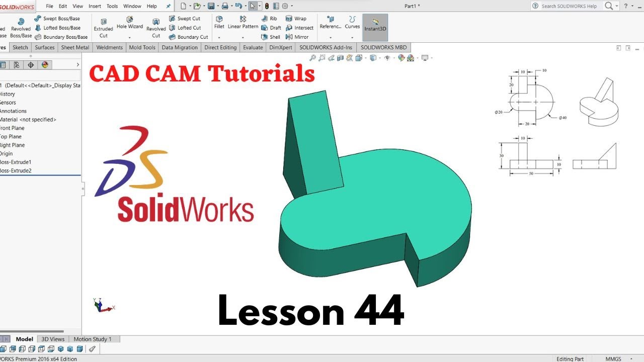644x362 pixels.
Task: Click the Intersect tool
Action: (x=299, y=28)
